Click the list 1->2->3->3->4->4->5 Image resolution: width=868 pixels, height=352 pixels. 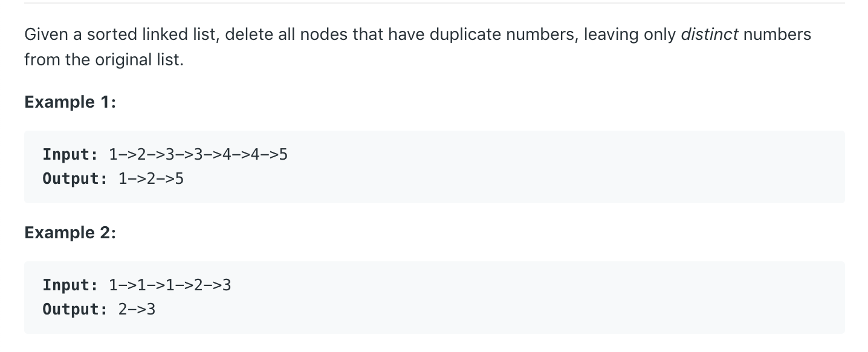coord(198,155)
